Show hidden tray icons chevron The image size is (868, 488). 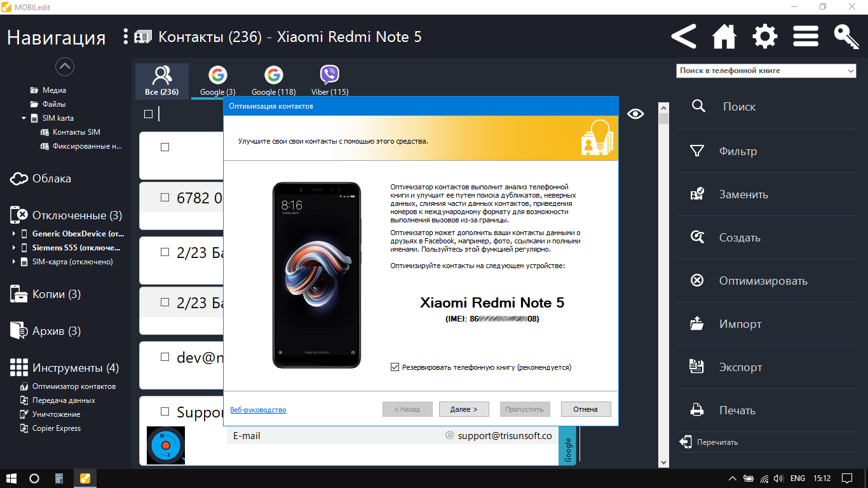(732, 478)
